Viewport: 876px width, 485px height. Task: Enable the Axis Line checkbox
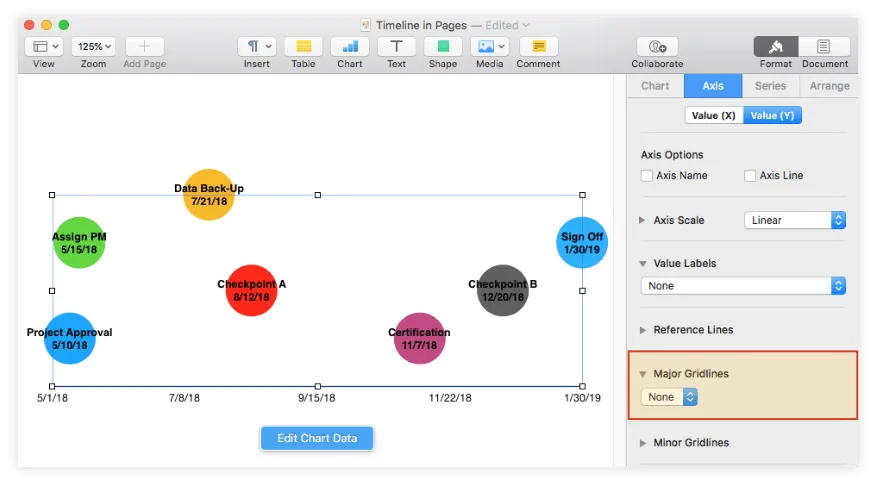750,176
